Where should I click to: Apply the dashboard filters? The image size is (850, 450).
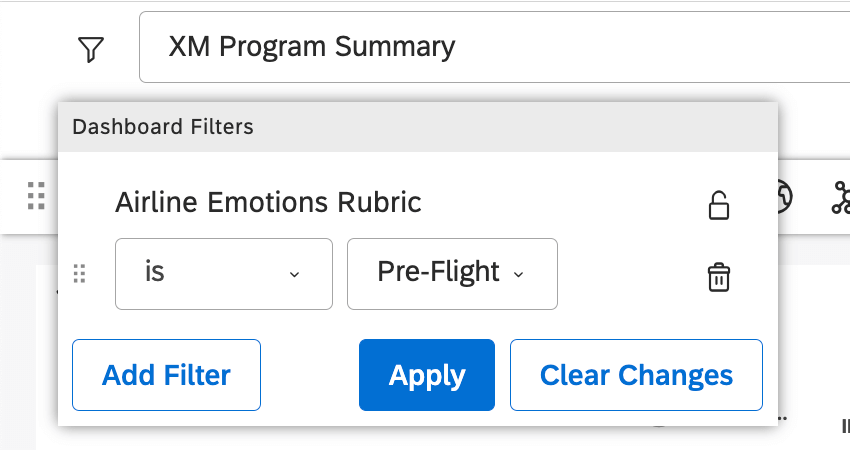point(427,375)
